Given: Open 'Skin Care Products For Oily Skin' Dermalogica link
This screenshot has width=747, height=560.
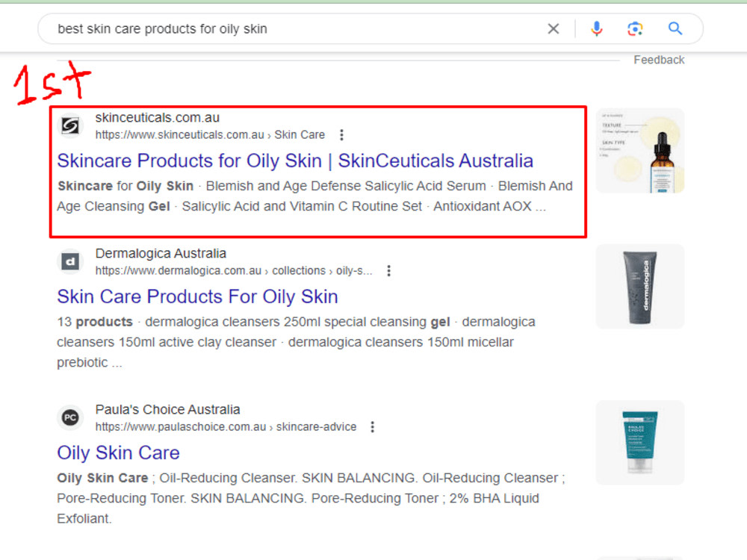Looking at the screenshot, I should pos(198,296).
